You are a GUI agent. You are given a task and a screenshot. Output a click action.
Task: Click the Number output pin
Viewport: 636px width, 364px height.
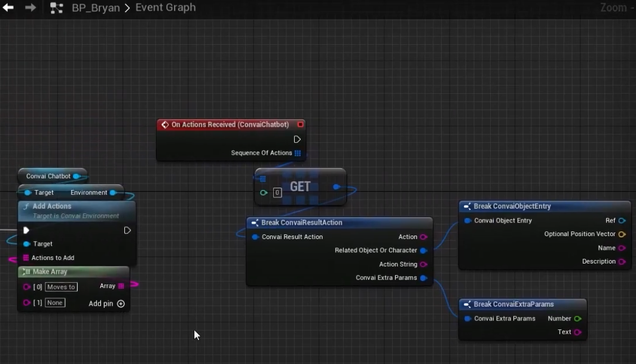[577, 319]
